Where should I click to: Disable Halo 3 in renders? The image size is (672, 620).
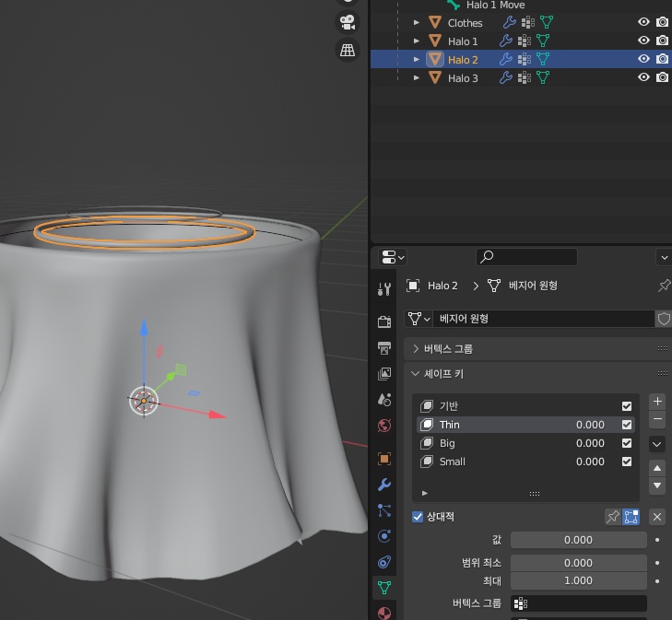point(662,77)
